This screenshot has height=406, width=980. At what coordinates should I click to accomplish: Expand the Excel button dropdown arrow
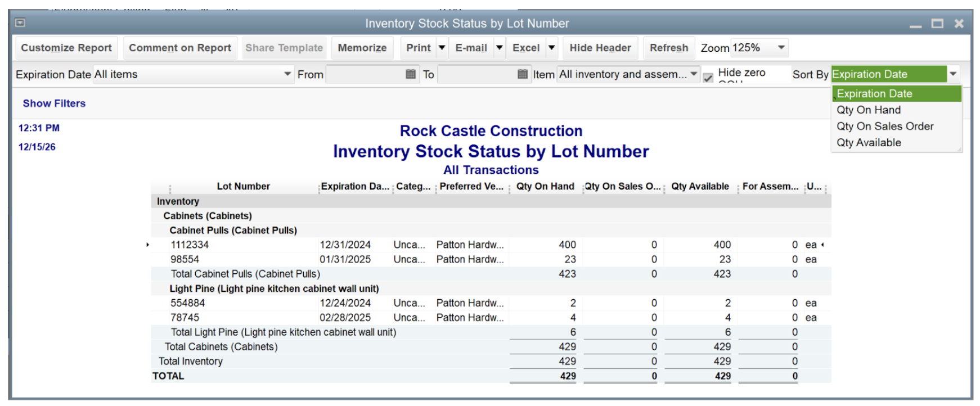coord(552,48)
